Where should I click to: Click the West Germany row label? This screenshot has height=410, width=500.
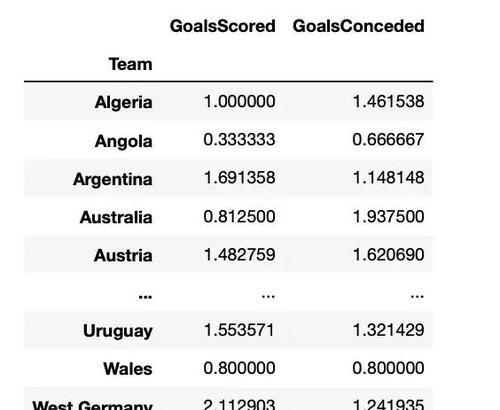pos(92,405)
